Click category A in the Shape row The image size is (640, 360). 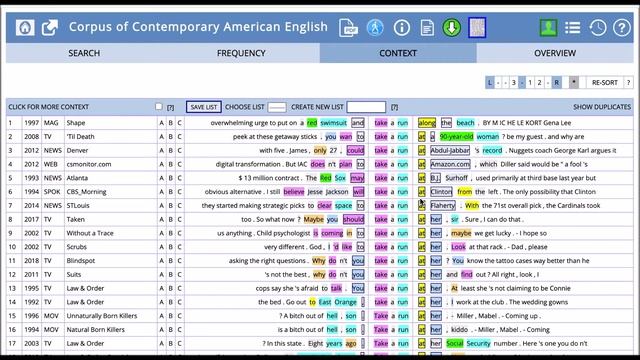tap(162, 123)
